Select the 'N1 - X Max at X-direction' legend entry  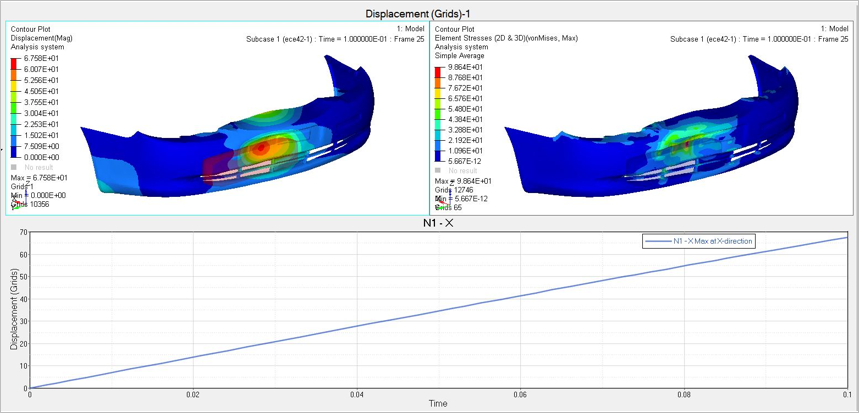coord(699,241)
